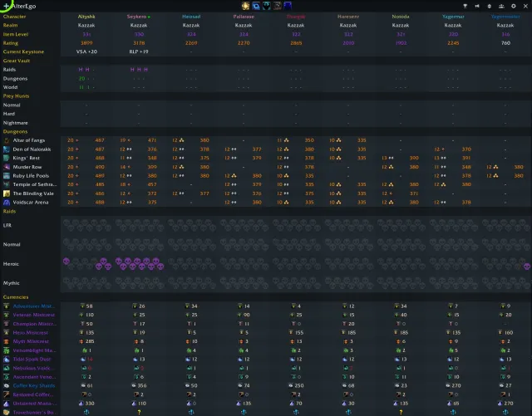Click the Ruby Life Pools dungeon icon
532x416 pixels.
click(x=7, y=176)
